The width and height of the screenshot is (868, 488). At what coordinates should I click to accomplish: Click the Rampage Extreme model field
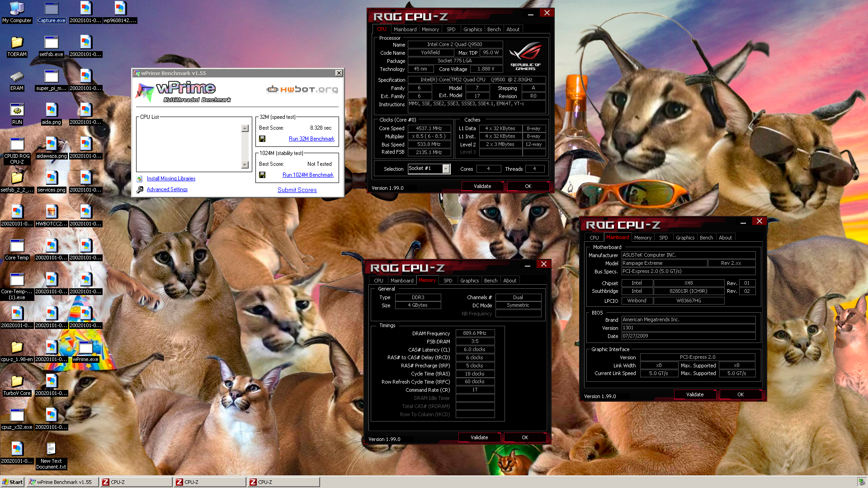coord(664,263)
